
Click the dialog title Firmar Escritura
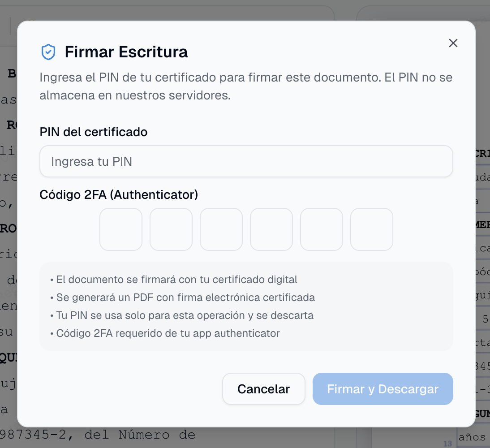tap(127, 52)
